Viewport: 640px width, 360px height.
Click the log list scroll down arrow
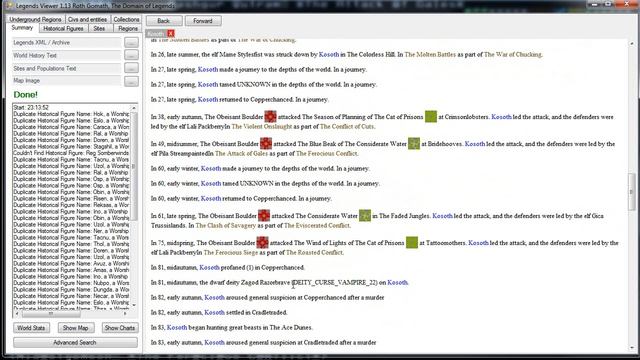[x=134, y=305]
